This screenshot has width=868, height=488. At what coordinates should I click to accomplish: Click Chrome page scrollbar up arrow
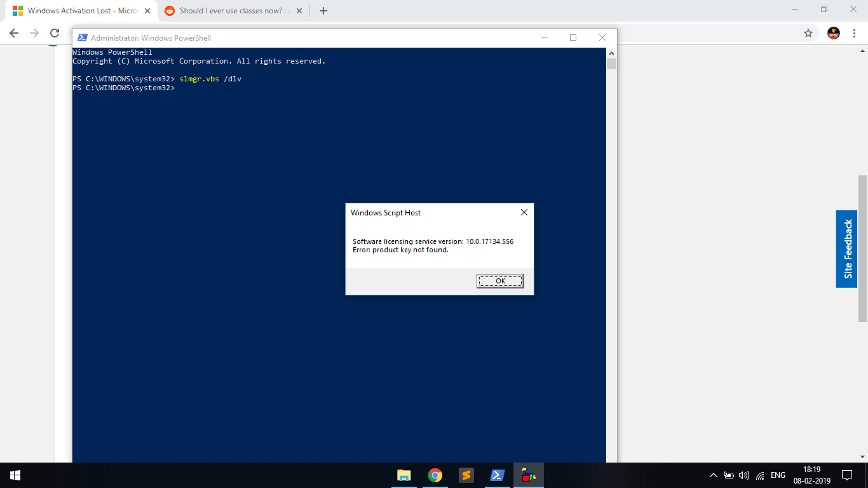tap(863, 51)
